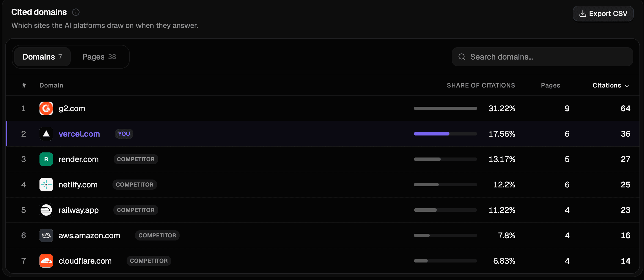
Task: Click the COMPETITOR badge next to netlify.com
Action: pos(134,185)
